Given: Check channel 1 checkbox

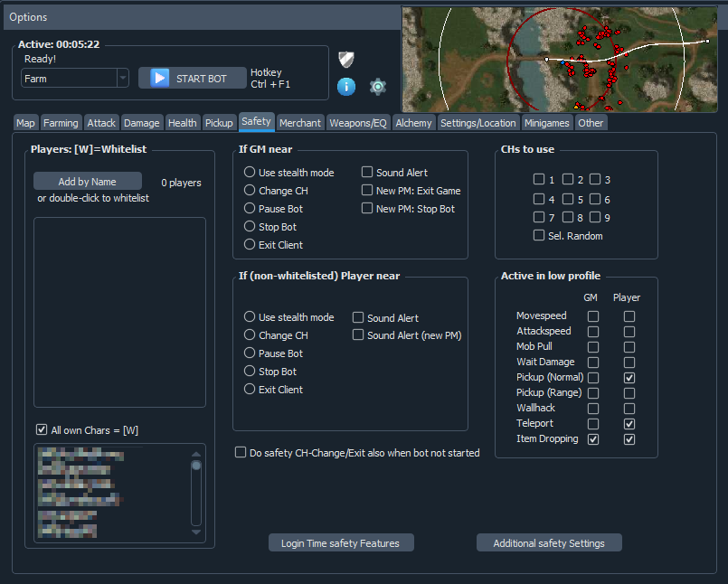Looking at the screenshot, I should point(539,179).
